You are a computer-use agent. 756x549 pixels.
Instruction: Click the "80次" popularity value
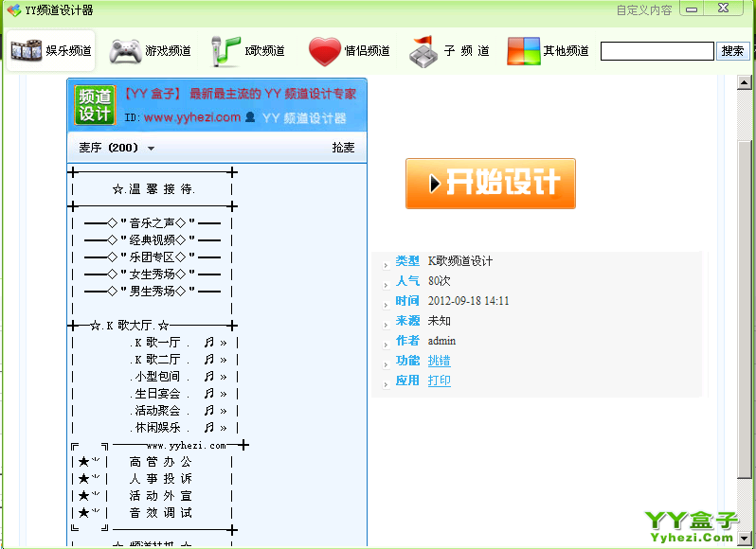(x=440, y=281)
